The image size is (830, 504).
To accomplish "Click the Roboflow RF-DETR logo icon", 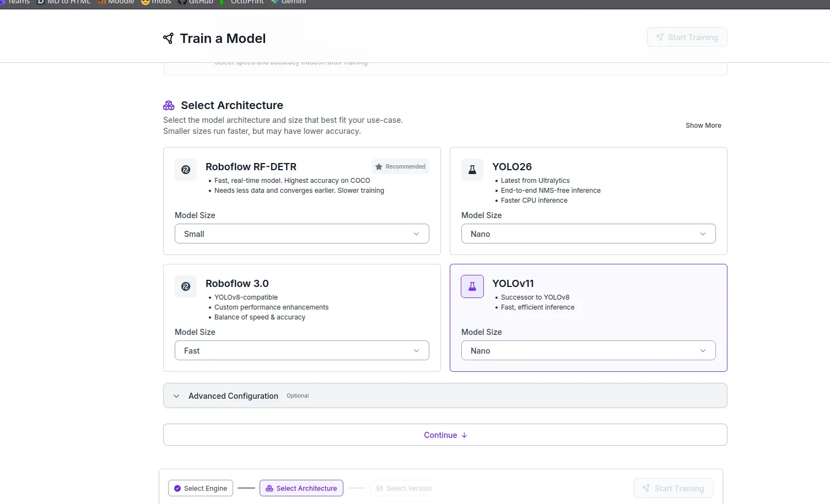I will pos(186,170).
